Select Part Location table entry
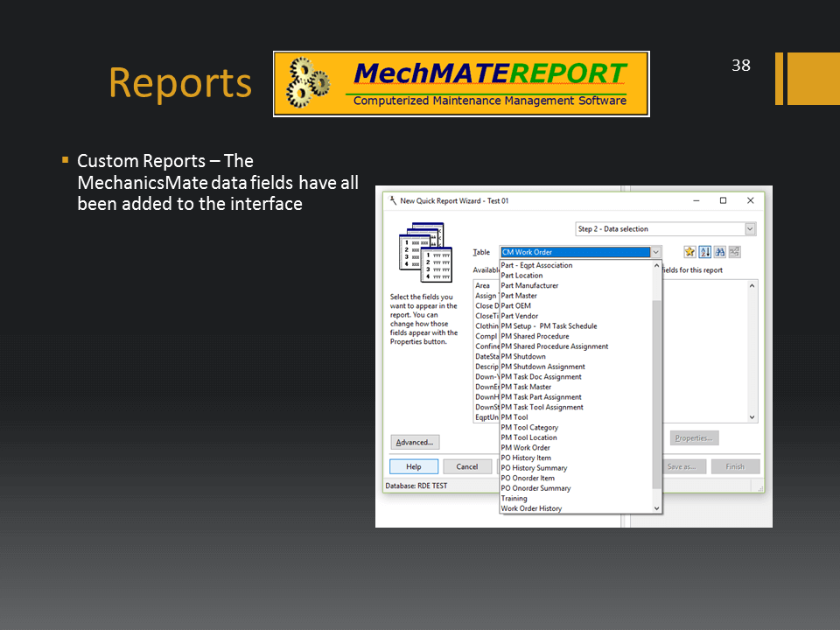The width and height of the screenshot is (840, 630). (576, 276)
